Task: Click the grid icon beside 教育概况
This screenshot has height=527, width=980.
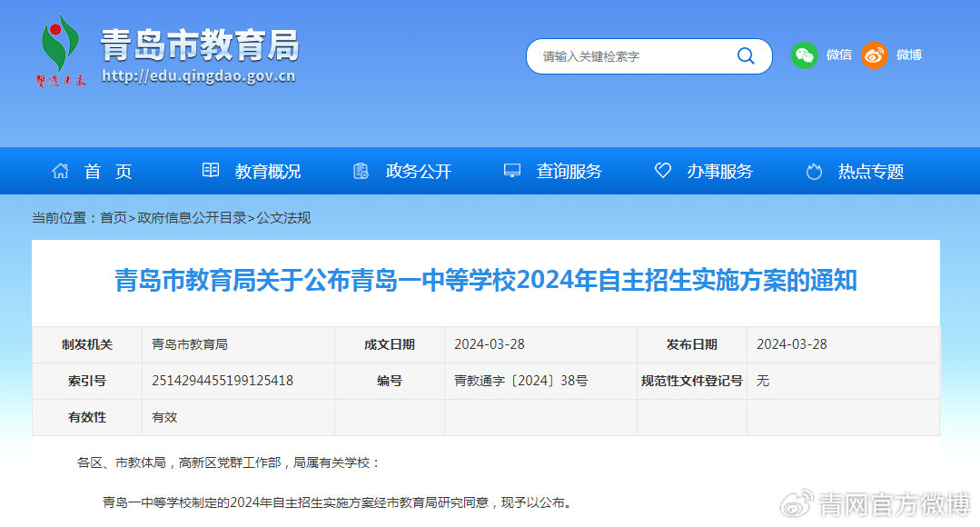Action: 211,170
